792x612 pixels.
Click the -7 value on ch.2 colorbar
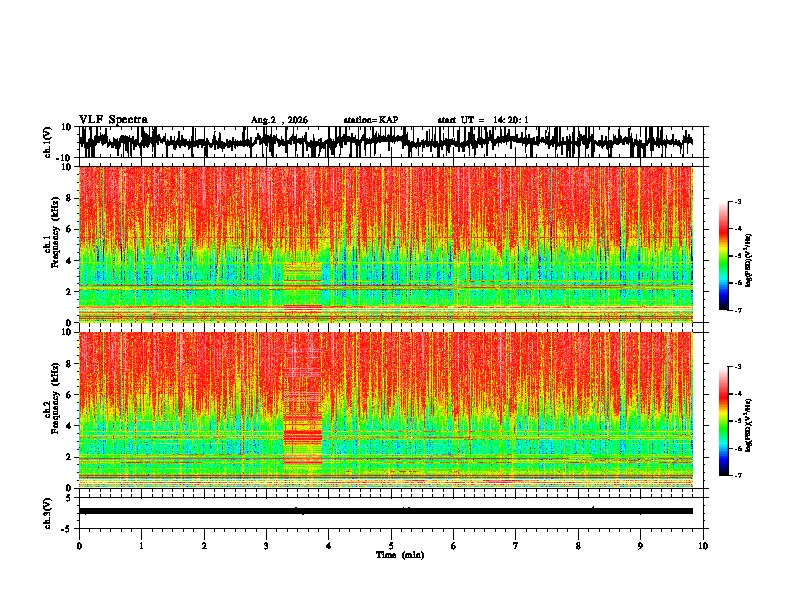click(738, 476)
